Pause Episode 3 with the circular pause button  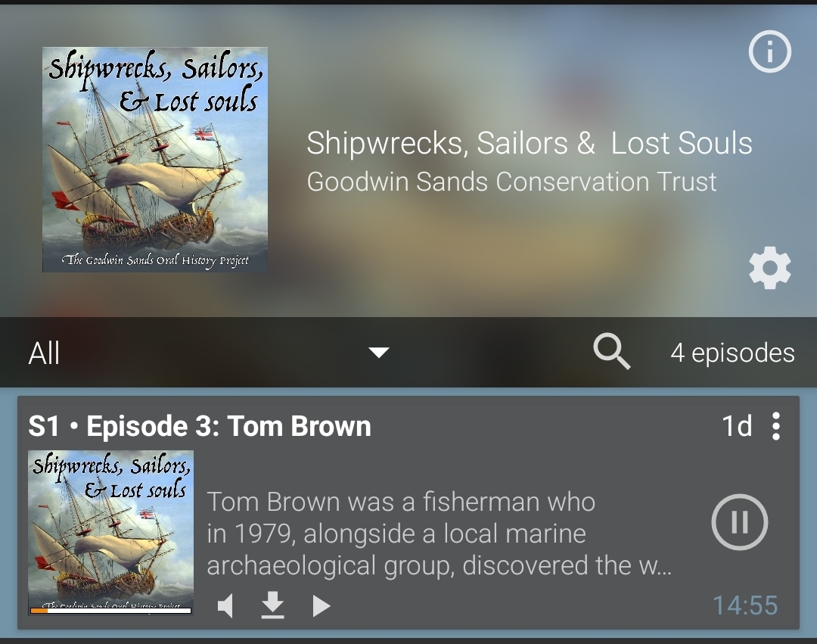(739, 522)
